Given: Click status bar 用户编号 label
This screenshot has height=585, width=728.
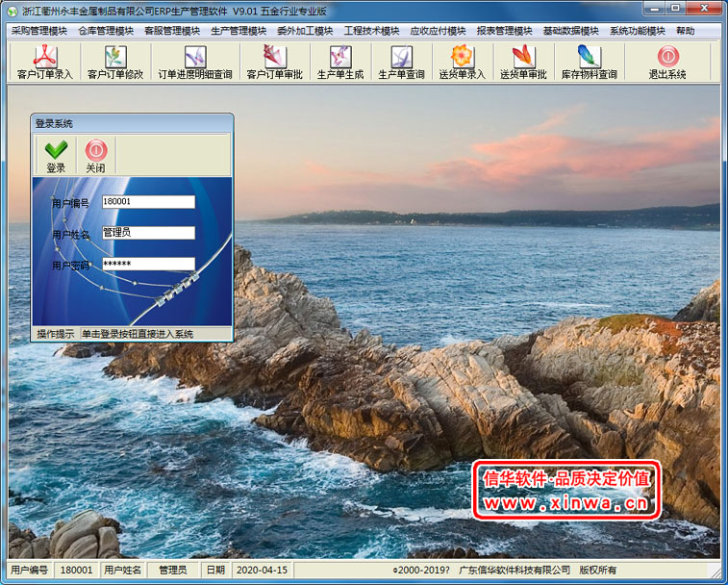Looking at the screenshot, I should point(30,570).
